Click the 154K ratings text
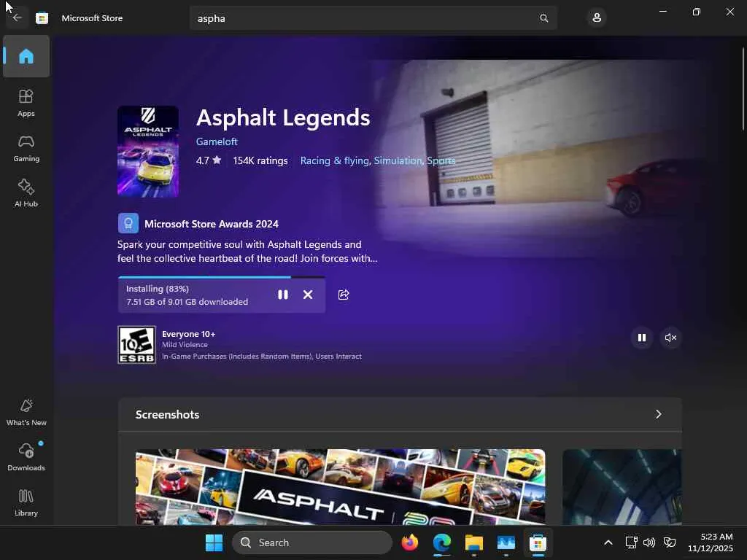 [260, 160]
